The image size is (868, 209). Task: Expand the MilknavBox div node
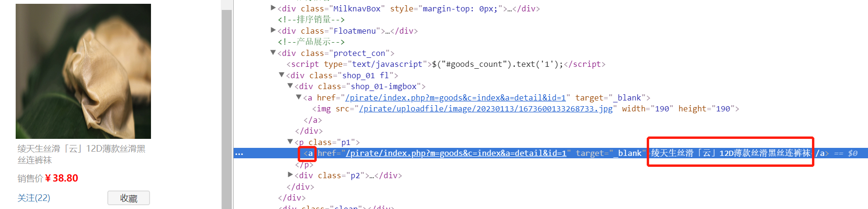273,8
